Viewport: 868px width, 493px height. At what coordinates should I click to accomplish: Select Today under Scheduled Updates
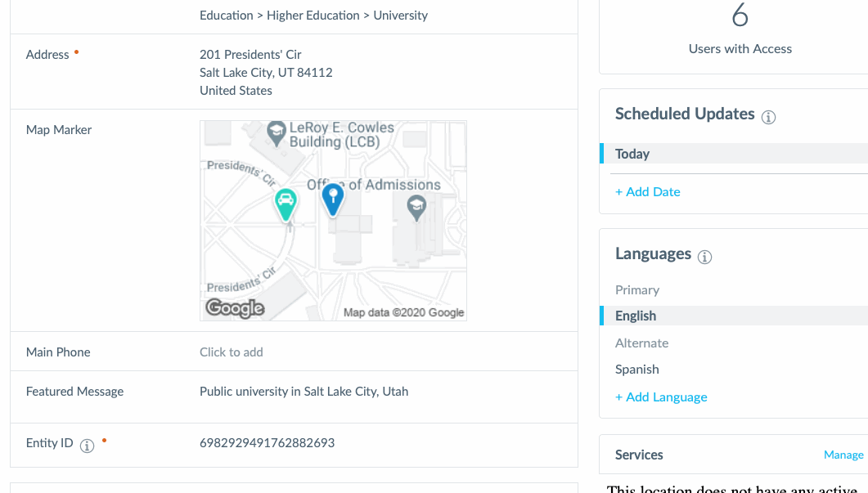[632, 154]
